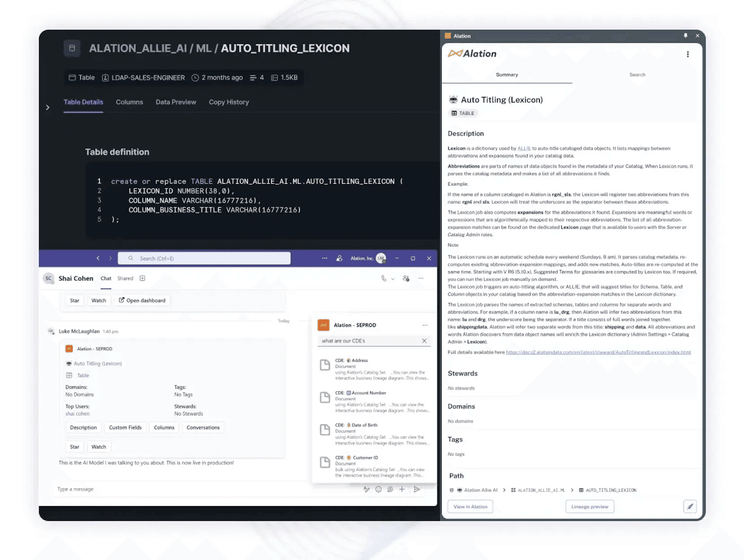Screen dimensions: 744x560
Task: Expand the left sidebar chevron
Action: 48,108
